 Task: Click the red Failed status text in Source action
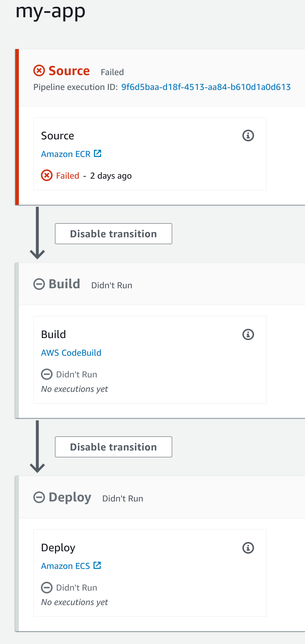(x=67, y=176)
